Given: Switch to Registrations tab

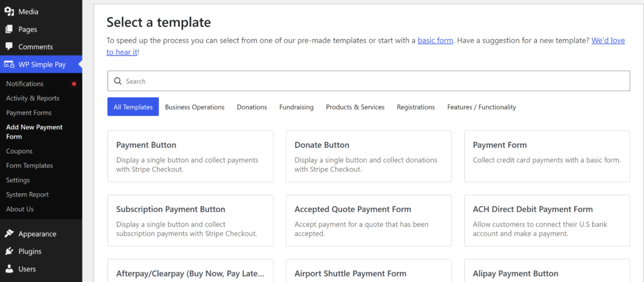Looking at the screenshot, I should 416,107.
